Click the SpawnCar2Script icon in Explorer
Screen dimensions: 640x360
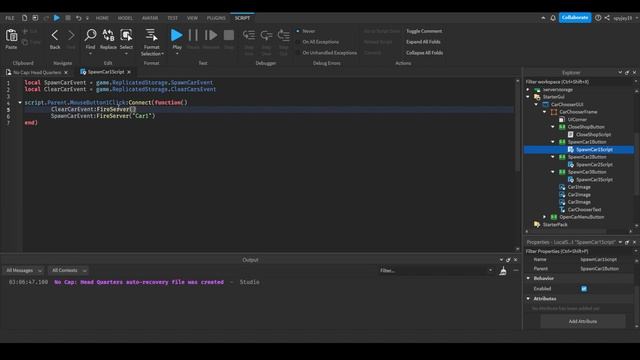(x=571, y=164)
